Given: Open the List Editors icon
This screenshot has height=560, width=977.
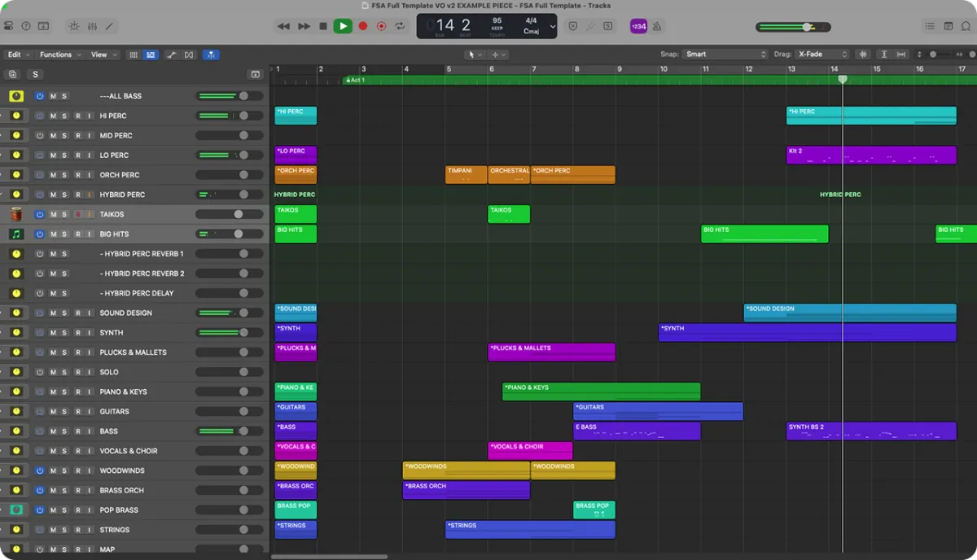Looking at the screenshot, I should pos(928,26).
